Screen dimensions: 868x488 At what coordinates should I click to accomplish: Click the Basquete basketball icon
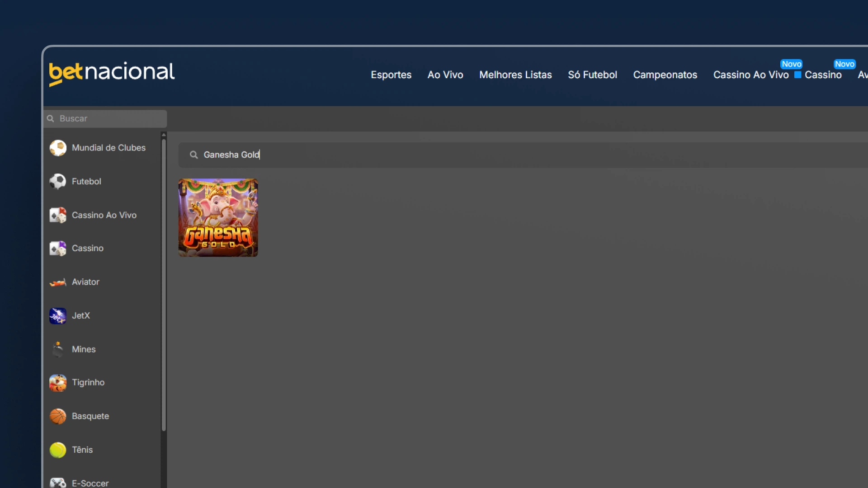[58, 416]
